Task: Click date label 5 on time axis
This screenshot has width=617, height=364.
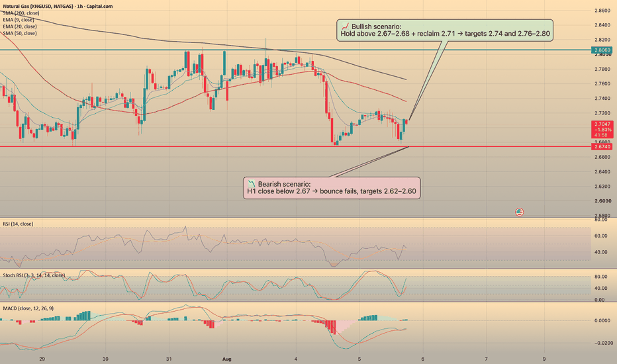Action: point(359,359)
